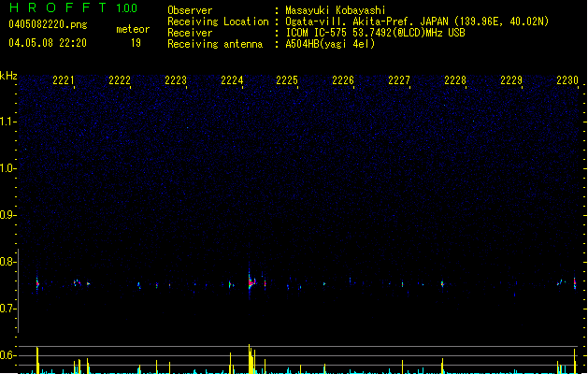The height and width of the screenshot is (374, 588).
Task: Click time marker 2225
Action: coord(287,80)
